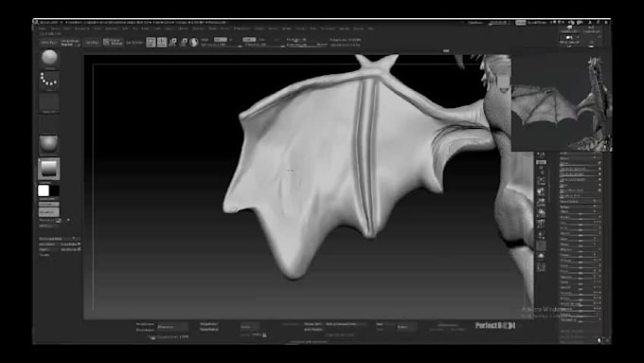Click the highlighted Menus button in title bar

coord(520,23)
